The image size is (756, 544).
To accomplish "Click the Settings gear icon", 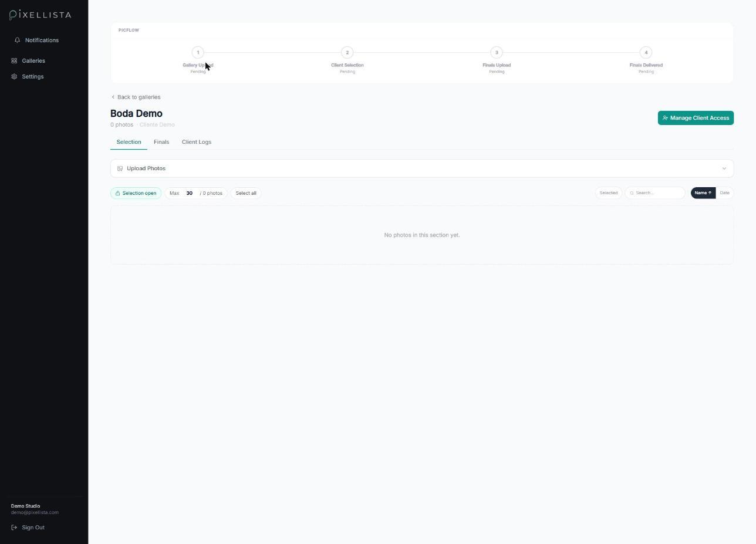I will tap(14, 77).
